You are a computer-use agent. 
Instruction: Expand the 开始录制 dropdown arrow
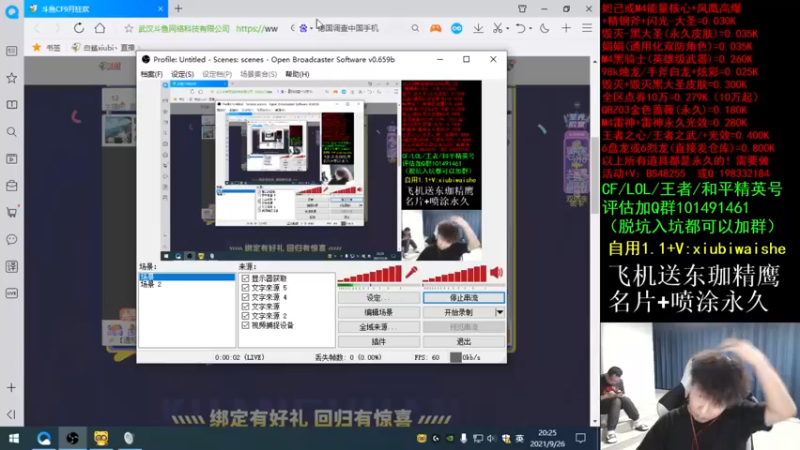pyautogui.click(x=499, y=312)
